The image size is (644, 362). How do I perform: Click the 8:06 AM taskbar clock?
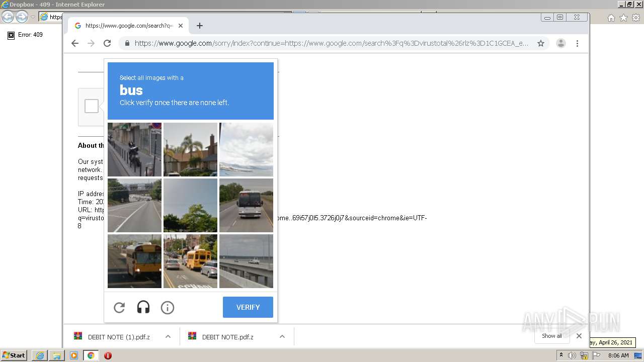coord(618,355)
